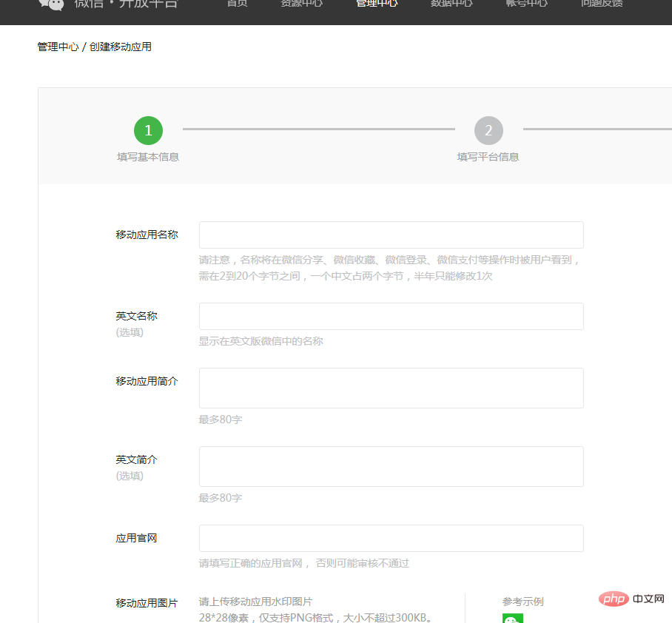Click the green WeChat reference example image

tap(513, 619)
